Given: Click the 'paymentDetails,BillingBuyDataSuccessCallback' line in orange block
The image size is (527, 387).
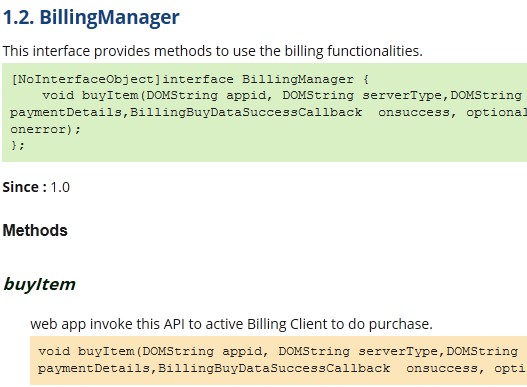Looking at the screenshot, I should (282, 369).
